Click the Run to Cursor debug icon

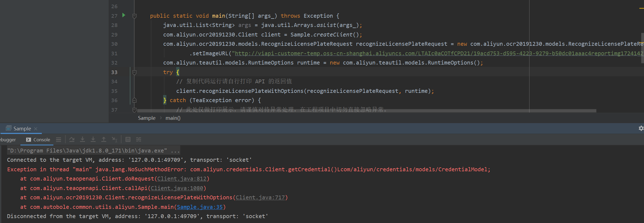pyautogui.click(x=115, y=140)
